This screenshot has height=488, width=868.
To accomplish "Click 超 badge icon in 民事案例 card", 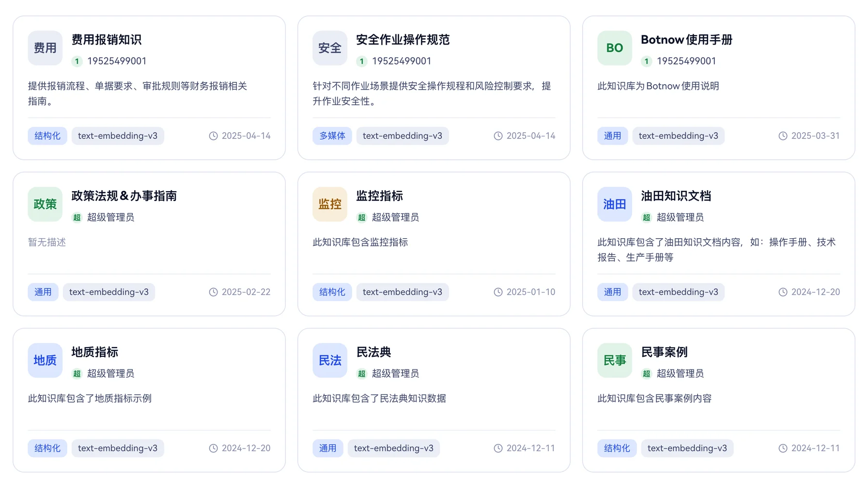I will (x=647, y=374).
